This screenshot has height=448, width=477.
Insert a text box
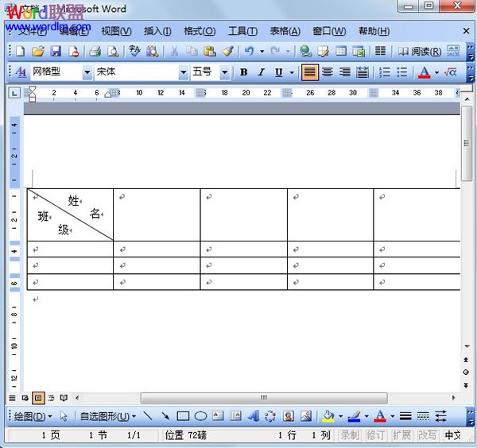tap(218, 415)
